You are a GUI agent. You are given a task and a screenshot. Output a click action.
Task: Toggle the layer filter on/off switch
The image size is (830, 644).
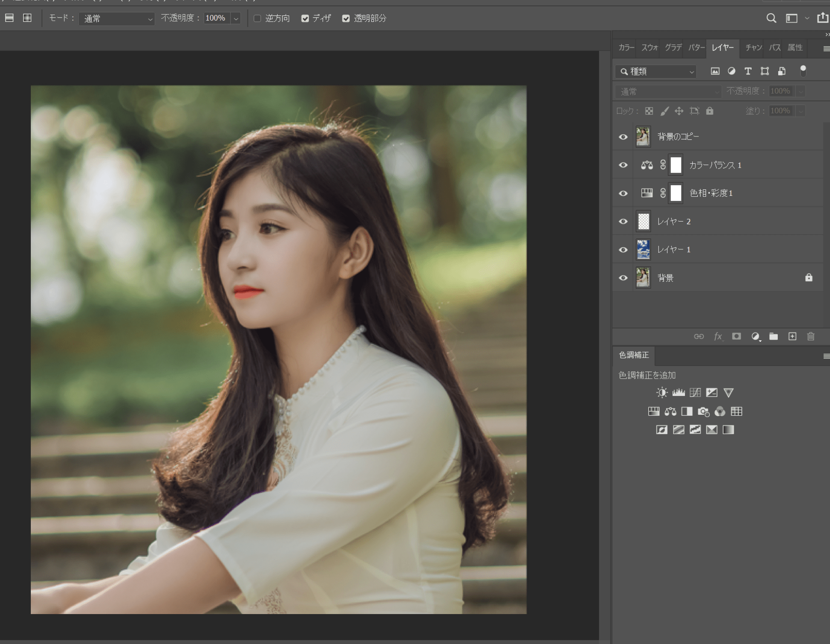point(803,71)
